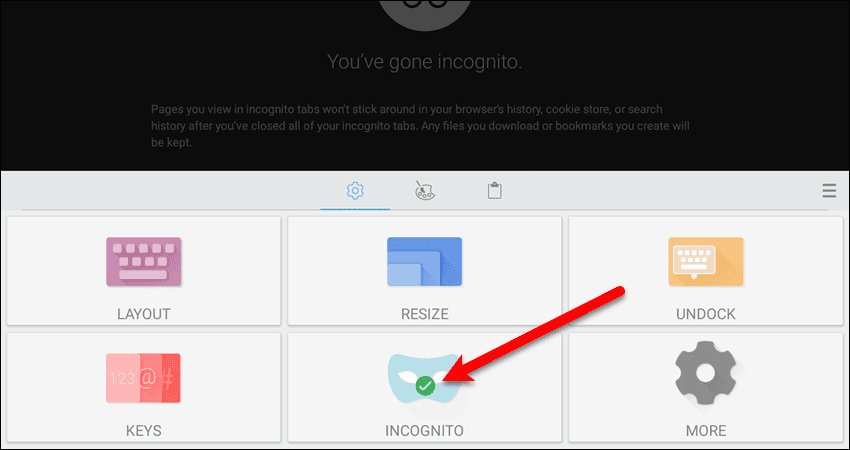Image resolution: width=850 pixels, height=450 pixels.
Task: Open the keyboard Layout option
Action: pyautogui.click(x=144, y=271)
